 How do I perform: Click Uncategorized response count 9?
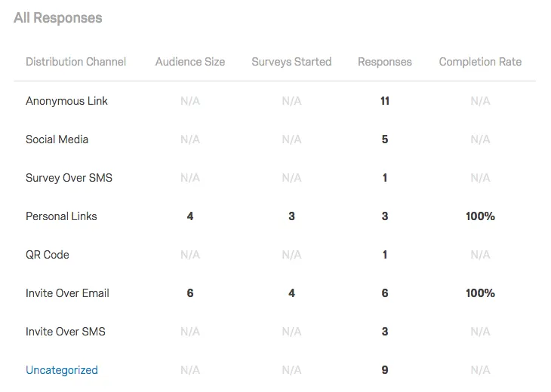point(385,370)
